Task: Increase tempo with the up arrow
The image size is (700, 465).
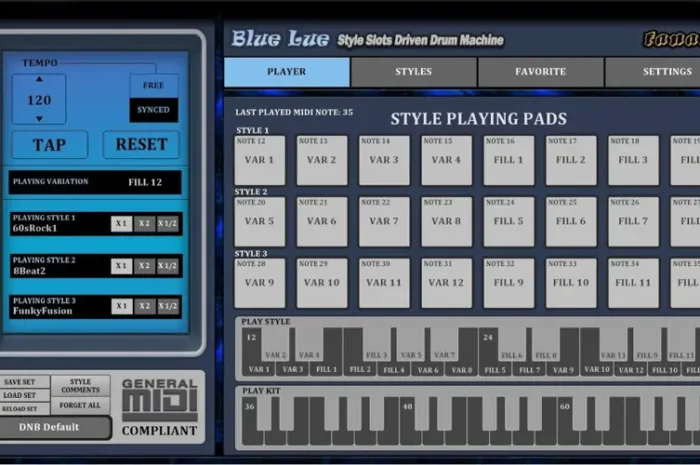Action: click(x=39, y=79)
